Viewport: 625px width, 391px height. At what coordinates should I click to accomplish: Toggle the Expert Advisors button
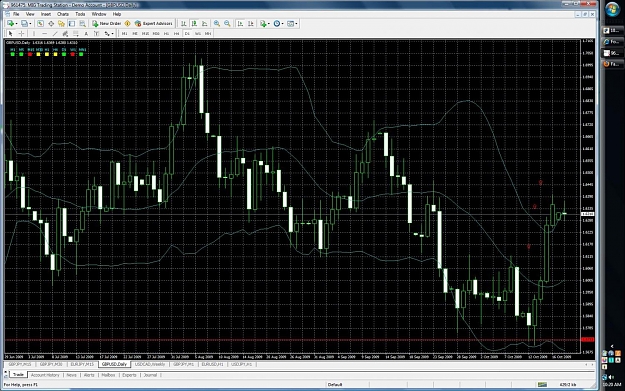pos(153,24)
